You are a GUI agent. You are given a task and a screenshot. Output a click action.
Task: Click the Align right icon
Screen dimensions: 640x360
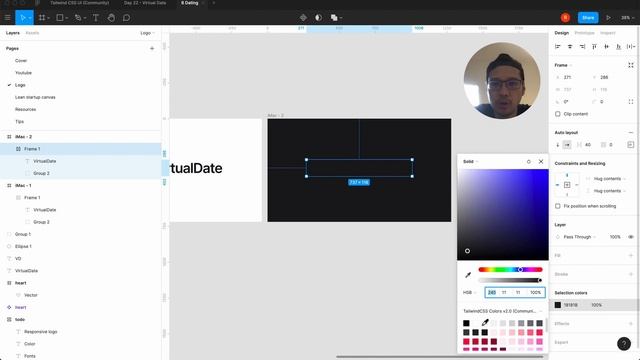pos(582,47)
